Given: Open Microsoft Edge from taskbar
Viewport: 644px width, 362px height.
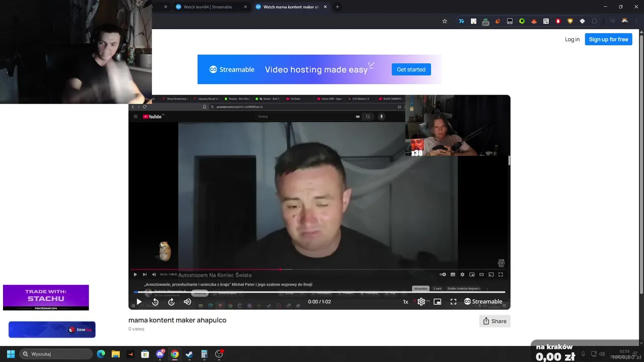Looking at the screenshot, I should (x=101, y=354).
